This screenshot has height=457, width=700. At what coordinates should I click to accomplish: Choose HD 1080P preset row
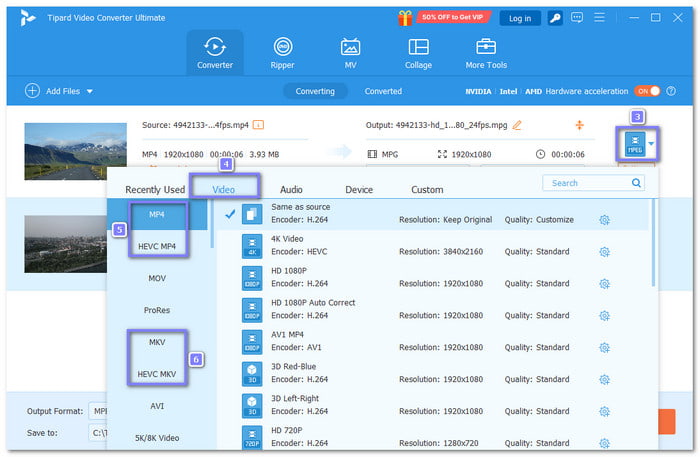pos(432,278)
